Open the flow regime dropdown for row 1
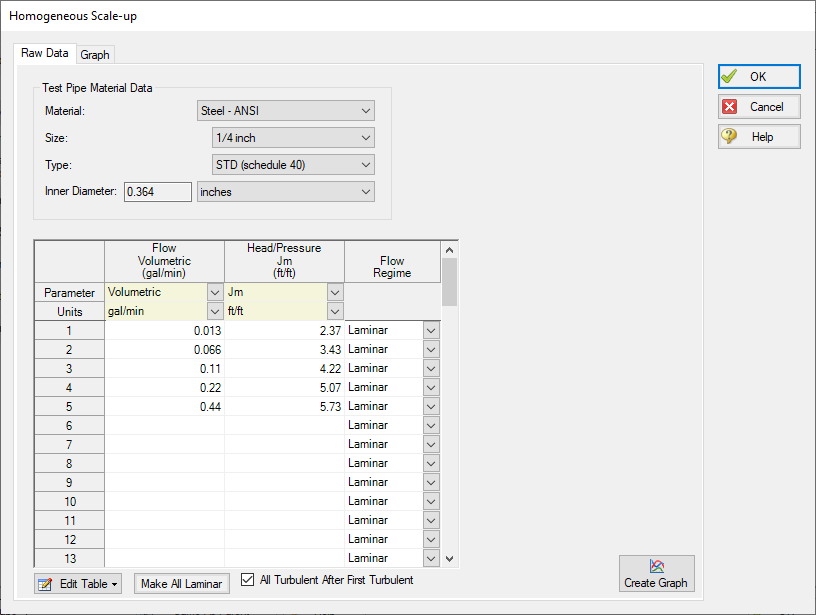The height and width of the screenshot is (615, 816). [431, 330]
